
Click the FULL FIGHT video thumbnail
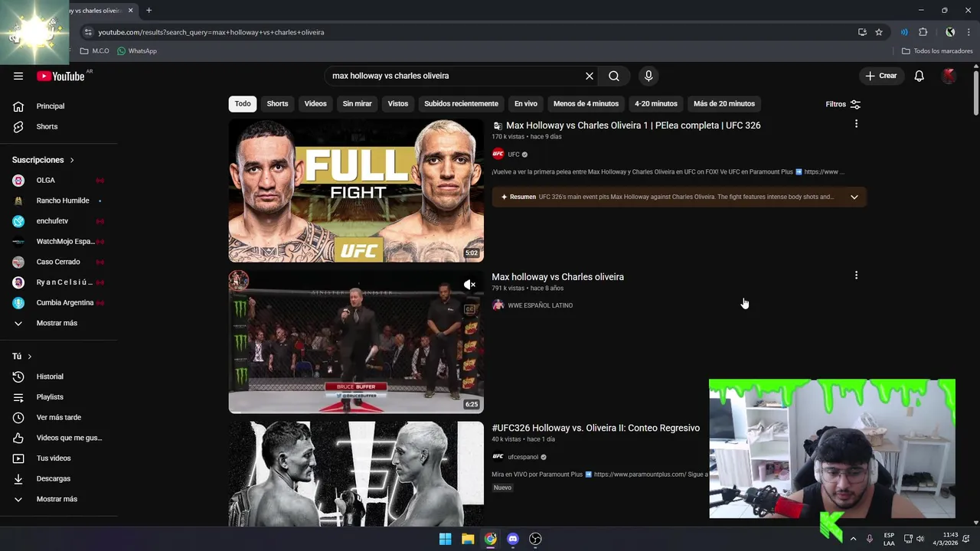click(x=356, y=191)
